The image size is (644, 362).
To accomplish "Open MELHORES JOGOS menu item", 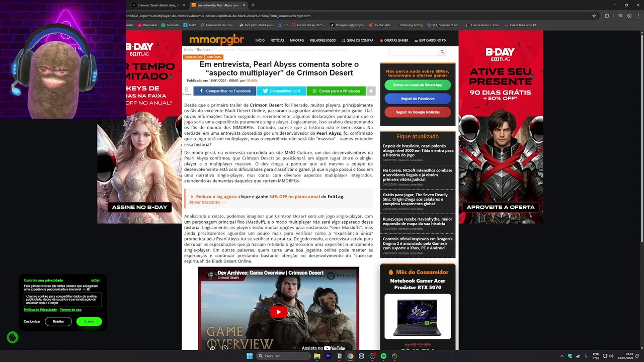I will pyautogui.click(x=323, y=40).
